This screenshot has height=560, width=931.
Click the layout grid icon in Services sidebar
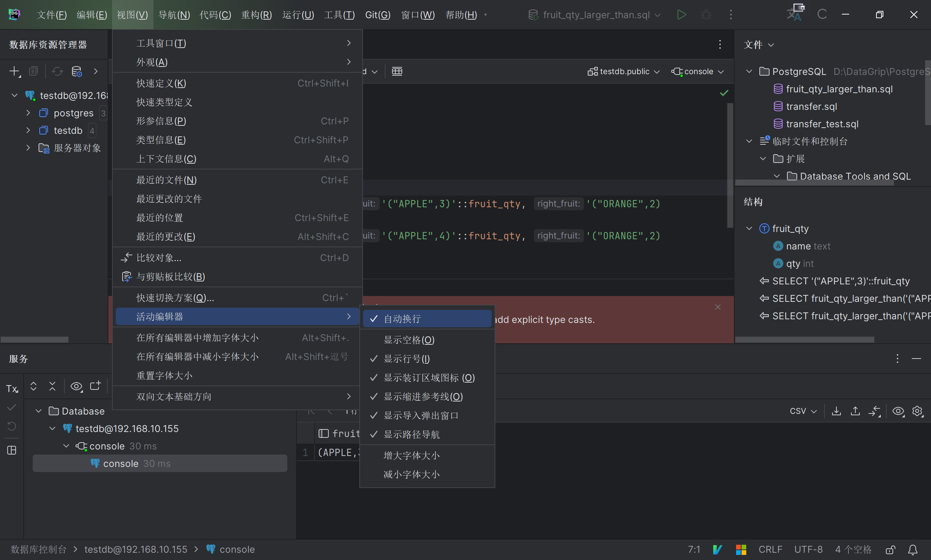pos(12,450)
